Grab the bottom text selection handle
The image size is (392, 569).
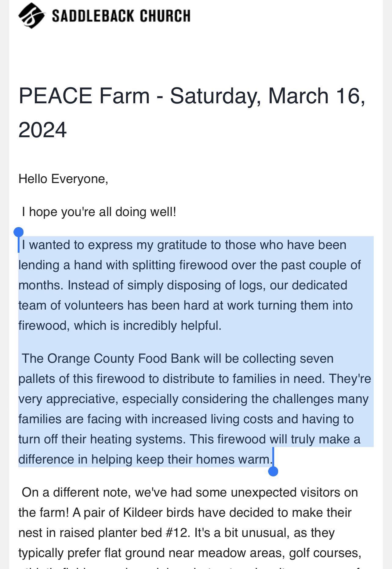273,471
